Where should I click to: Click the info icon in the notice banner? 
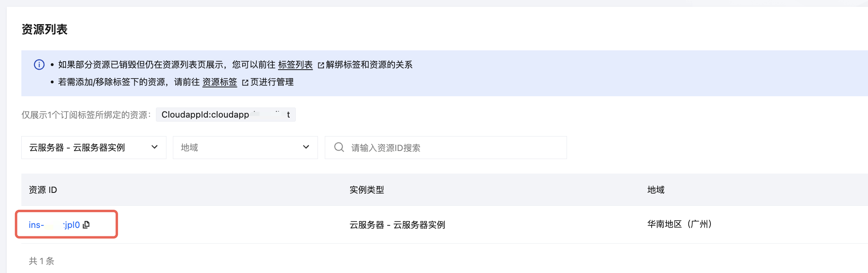click(x=39, y=65)
